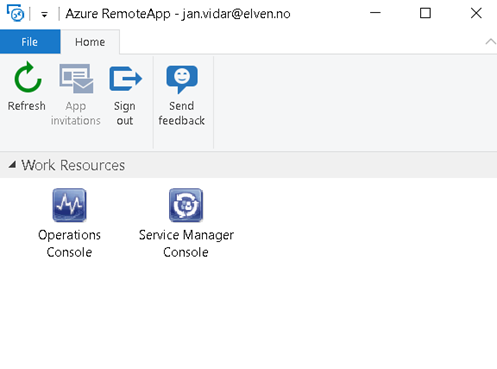This screenshot has height=369, width=497.
Task: Open the File tab
Action: tap(30, 42)
